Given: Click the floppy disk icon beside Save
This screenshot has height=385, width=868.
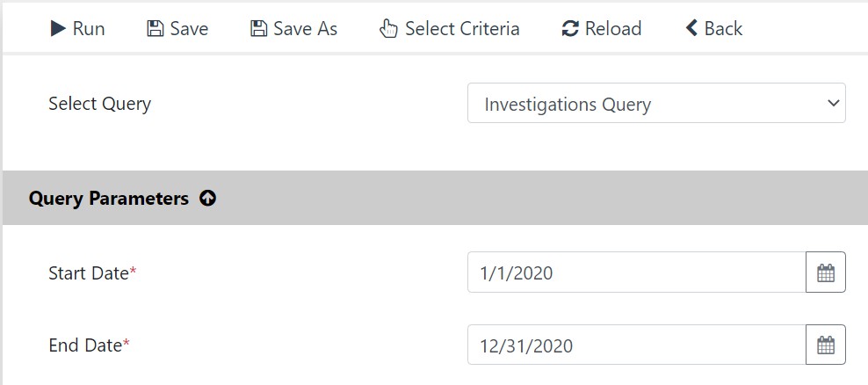Looking at the screenshot, I should 155,28.
